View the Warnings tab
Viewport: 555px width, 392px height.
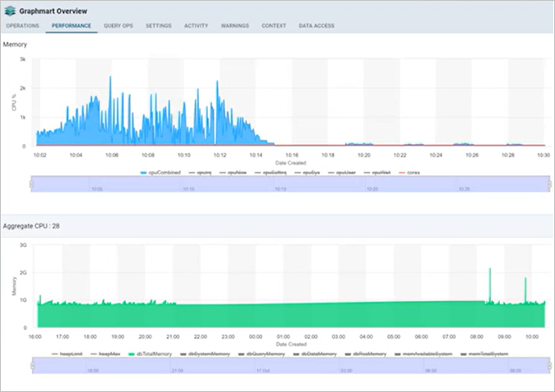click(x=235, y=26)
